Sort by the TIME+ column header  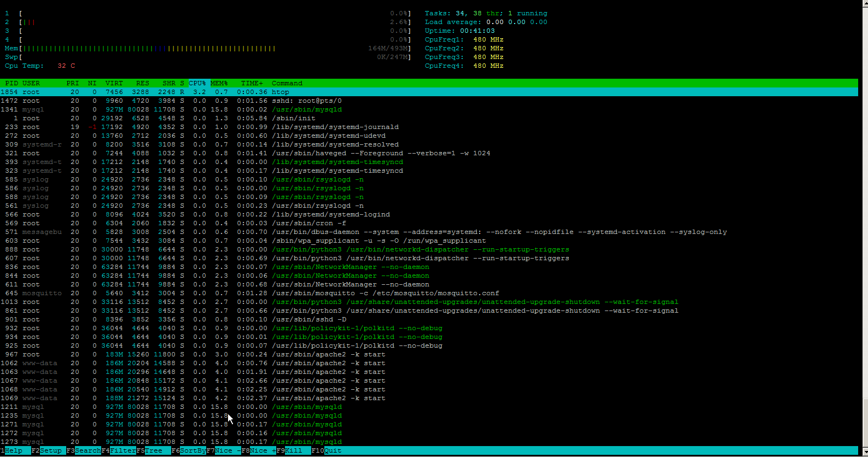click(252, 83)
